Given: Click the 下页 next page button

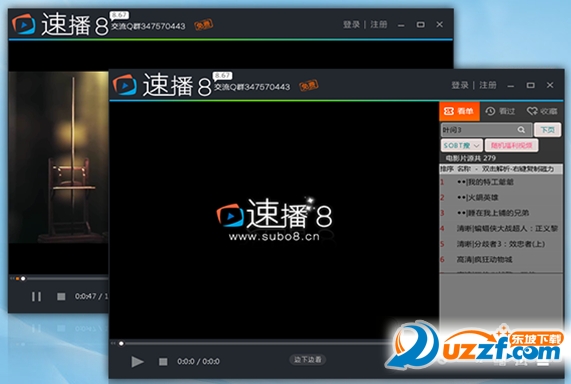Looking at the screenshot, I should 547,130.
